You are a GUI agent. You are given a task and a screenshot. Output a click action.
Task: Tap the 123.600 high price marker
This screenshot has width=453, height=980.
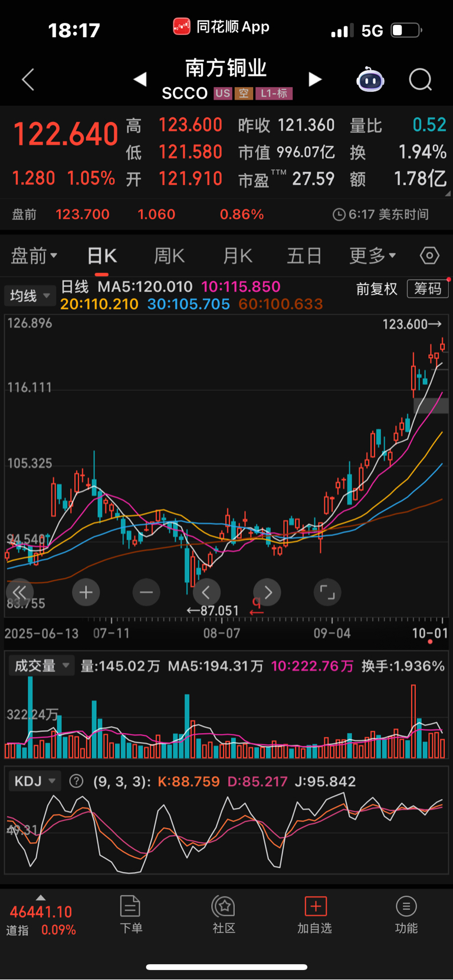click(x=412, y=324)
